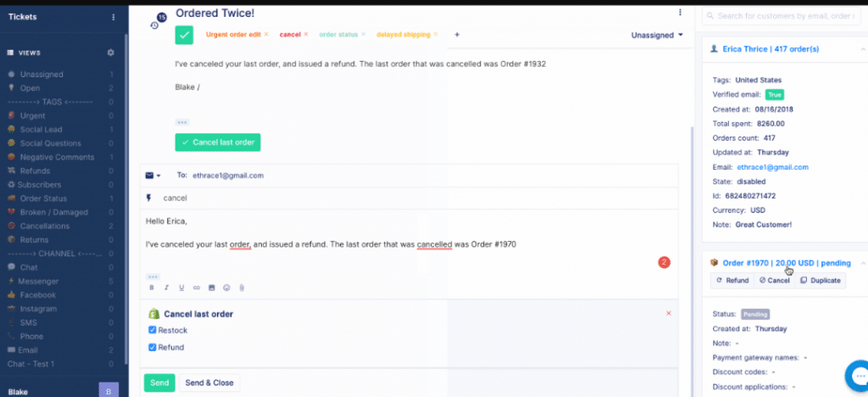Click the green Cancel last order action

click(218, 143)
